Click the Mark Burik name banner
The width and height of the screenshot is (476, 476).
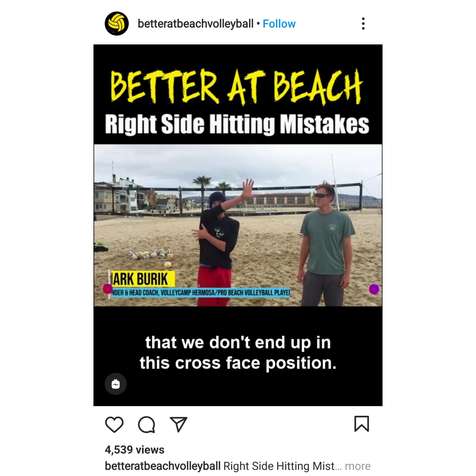click(143, 279)
